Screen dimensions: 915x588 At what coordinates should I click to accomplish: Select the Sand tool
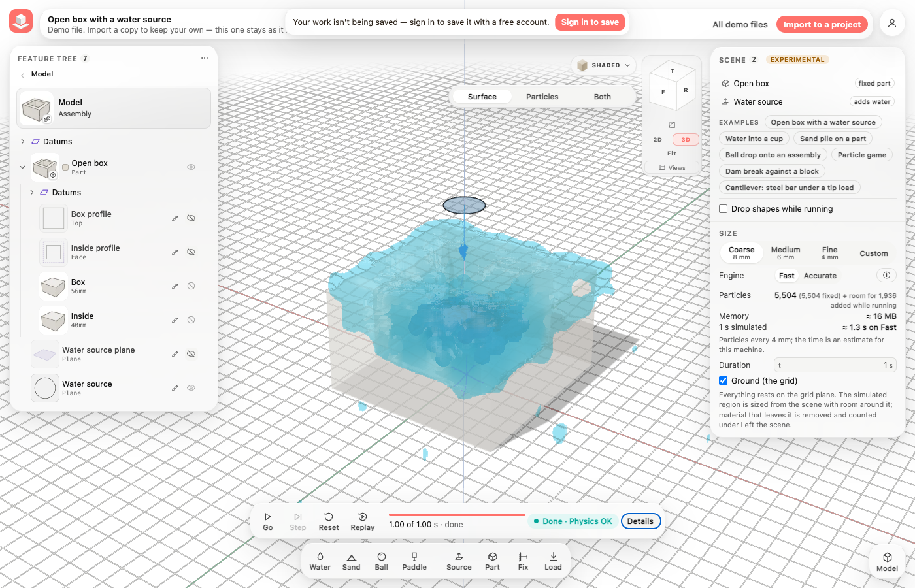pyautogui.click(x=351, y=561)
